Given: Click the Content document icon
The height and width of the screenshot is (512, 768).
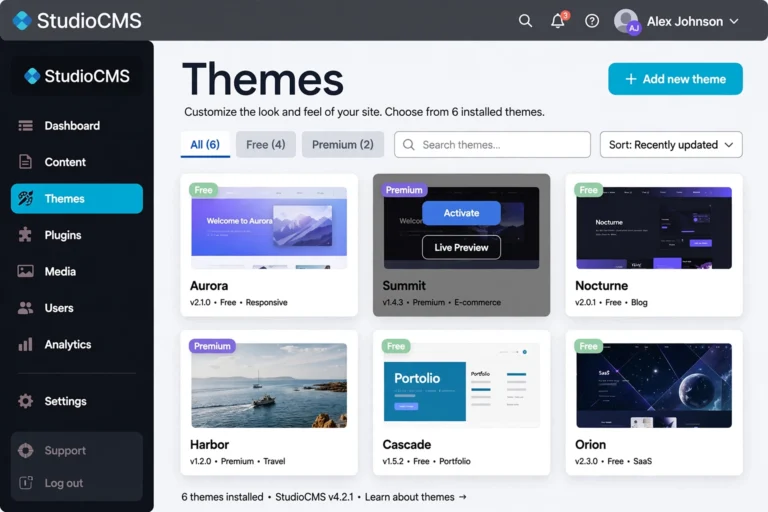Looking at the screenshot, I should (25, 162).
